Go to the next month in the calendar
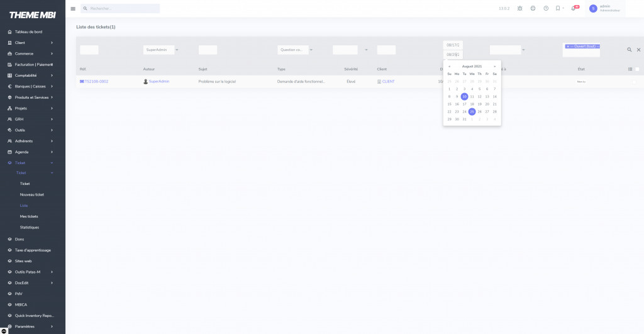The width and height of the screenshot is (644, 334). click(x=494, y=66)
